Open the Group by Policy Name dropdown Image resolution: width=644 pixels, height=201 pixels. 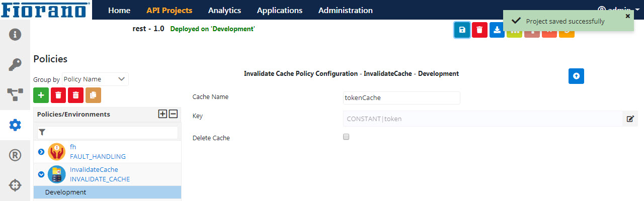95,79
